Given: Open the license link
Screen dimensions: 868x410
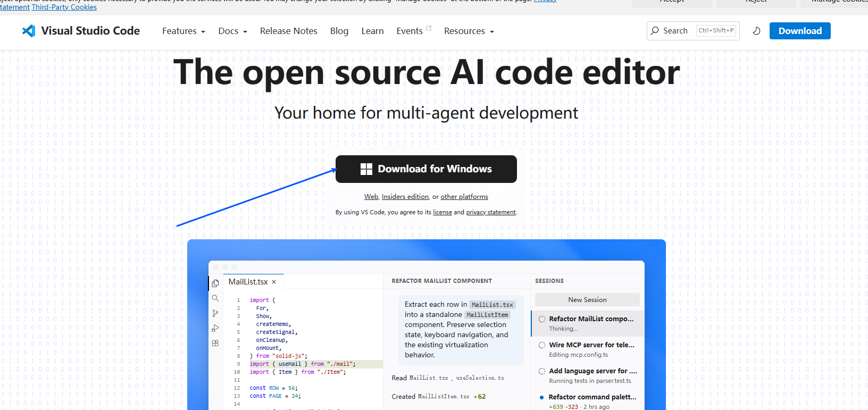Looking at the screenshot, I should coord(443,212).
